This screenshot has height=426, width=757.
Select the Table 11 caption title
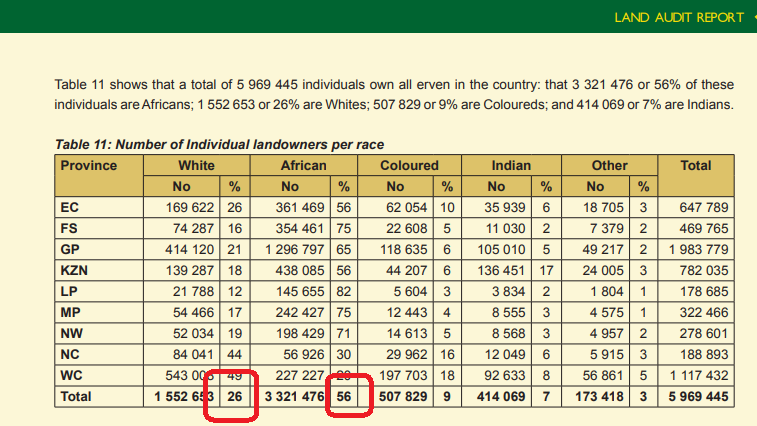tap(219, 144)
